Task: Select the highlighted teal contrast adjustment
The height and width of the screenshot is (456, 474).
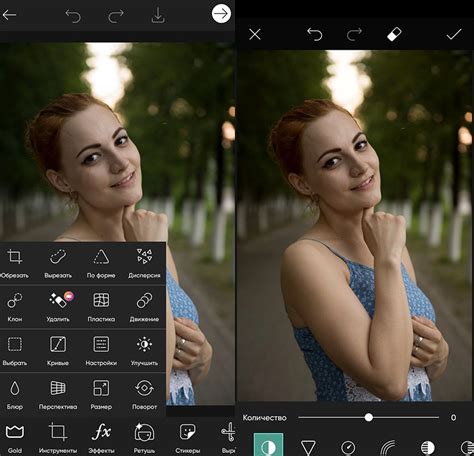Action: 268,444
